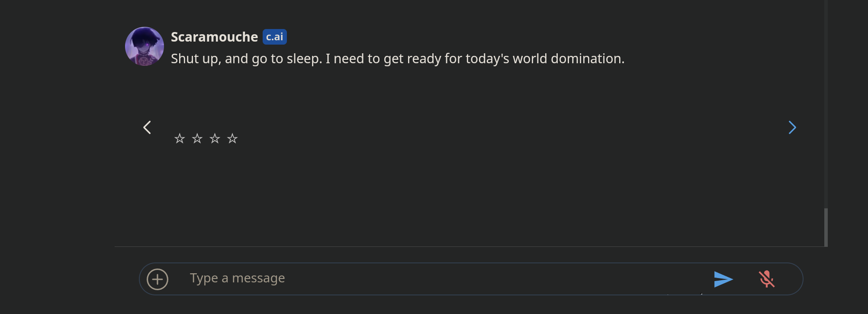Image resolution: width=868 pixels, height=314 pixels.
Task: Click the chat scrollbar thumb
Action: coord(826,227)
